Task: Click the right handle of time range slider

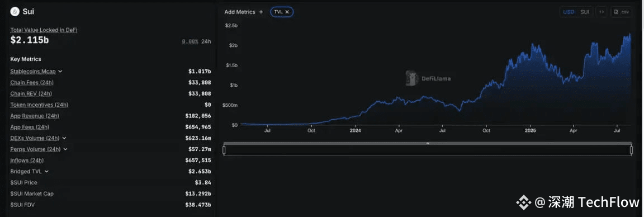Action: (631, 150)
